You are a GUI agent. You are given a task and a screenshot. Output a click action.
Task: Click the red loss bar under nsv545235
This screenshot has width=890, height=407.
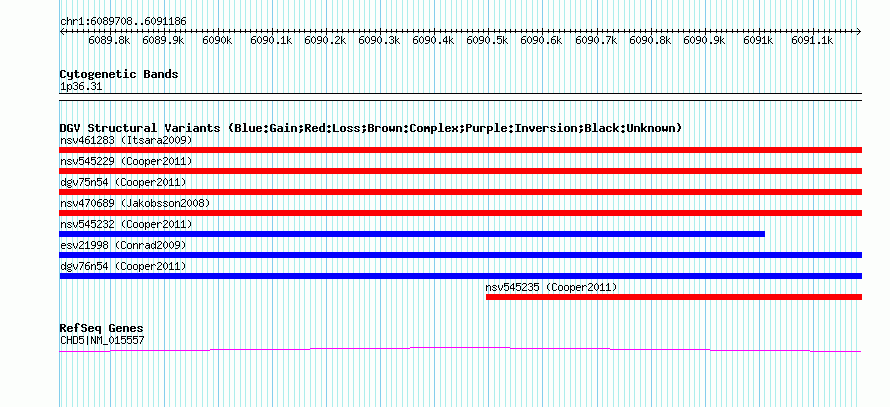pyautogui.click(x=674, y=297)
